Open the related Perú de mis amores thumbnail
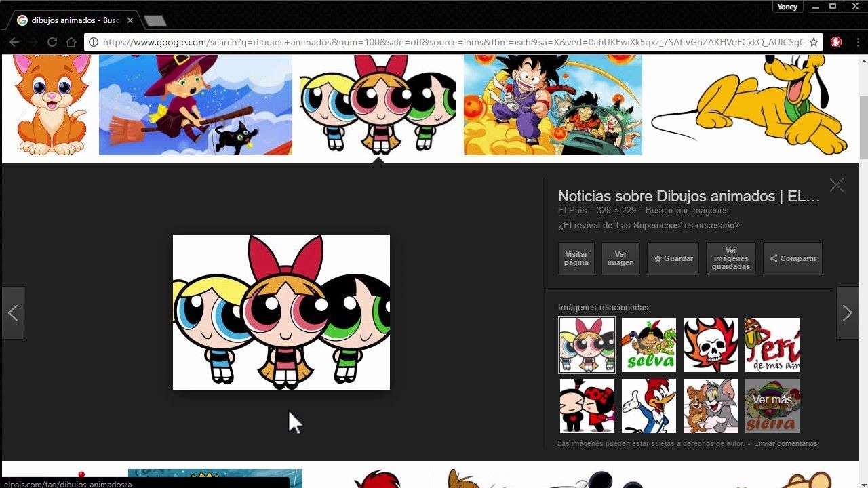This screenshot has width=868, height=488. tap(772, 345)
